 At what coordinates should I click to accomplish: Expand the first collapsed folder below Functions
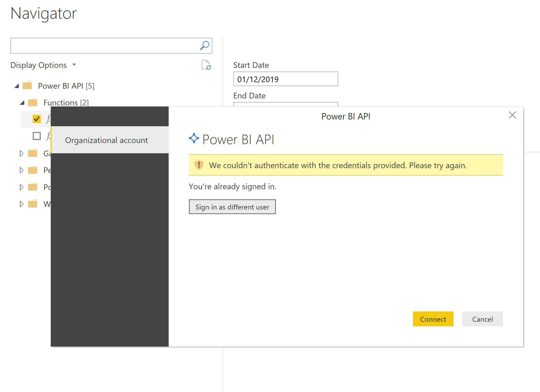point(22,153)
